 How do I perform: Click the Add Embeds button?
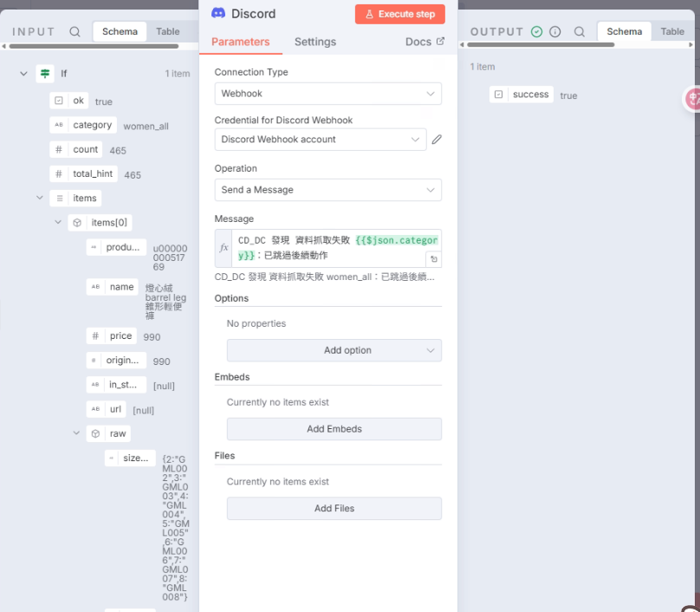point(334,429)
